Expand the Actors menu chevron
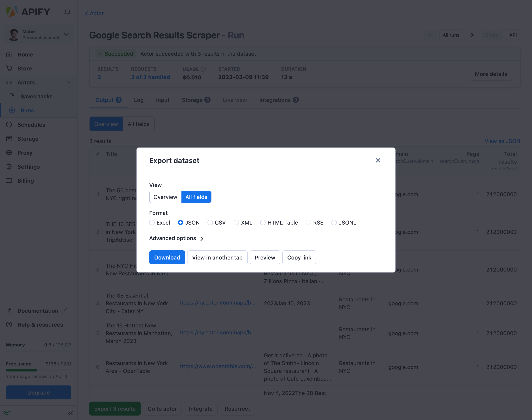Screen dimensions: 532x420 [x=68, y=82]
